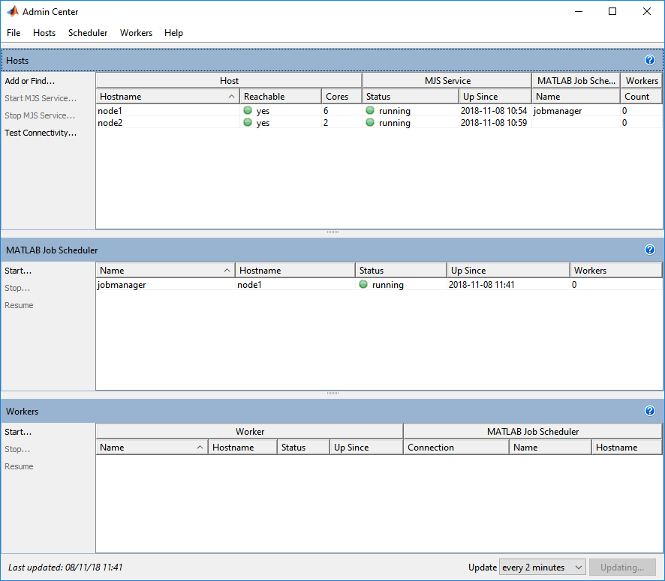Open the Scheduler menu
Screen dimensions: 665x581
tap(87, 33)
